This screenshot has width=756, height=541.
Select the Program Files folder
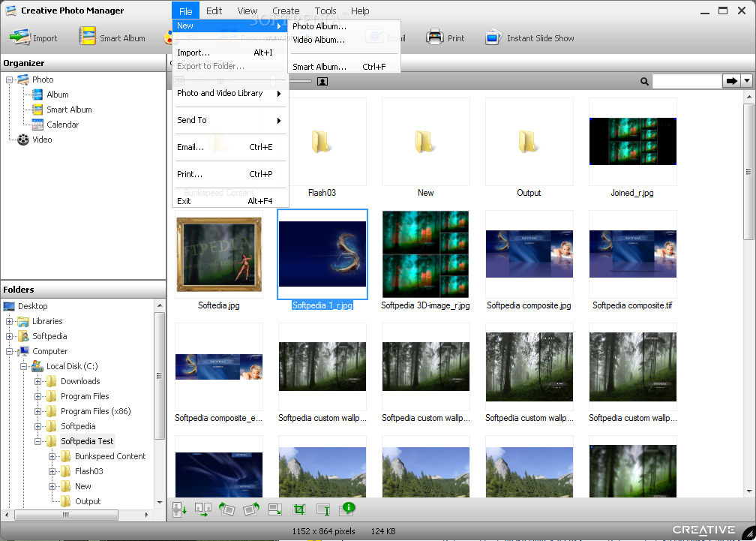(x=85, y=396)
